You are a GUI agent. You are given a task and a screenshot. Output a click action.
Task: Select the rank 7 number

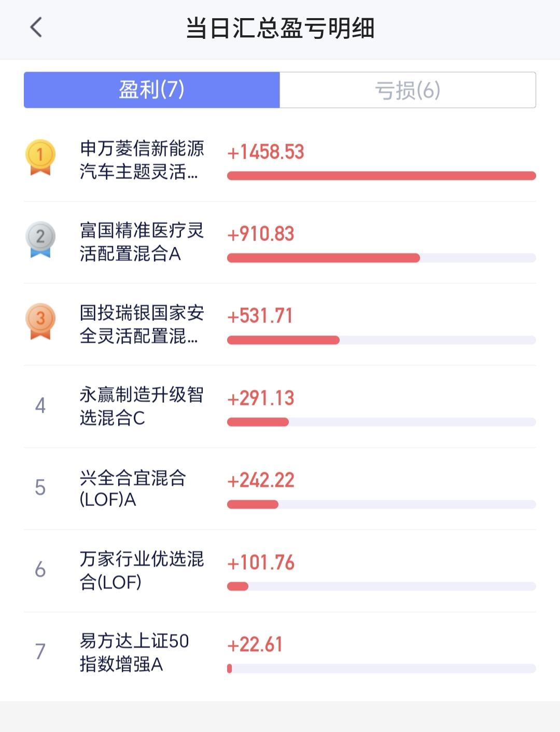40,652
